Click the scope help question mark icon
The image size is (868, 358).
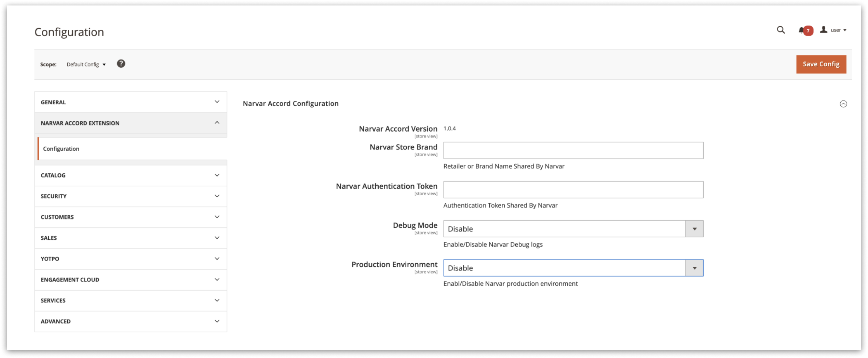point(121,64)
